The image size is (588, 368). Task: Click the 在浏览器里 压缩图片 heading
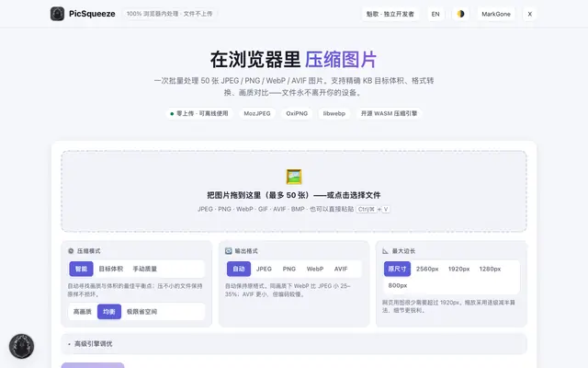pyautogui.click(x=294, y=59)
